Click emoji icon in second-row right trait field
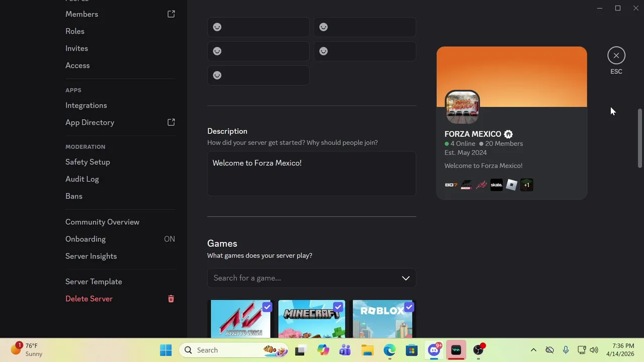644x362 pixels. coord(324,51)
